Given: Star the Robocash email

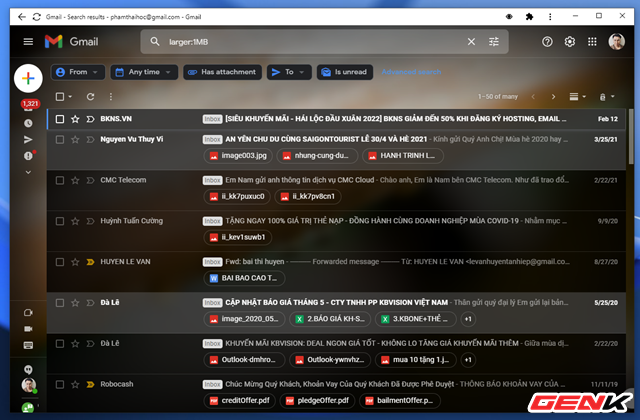Looking at the screenshot, I should 75,384.
